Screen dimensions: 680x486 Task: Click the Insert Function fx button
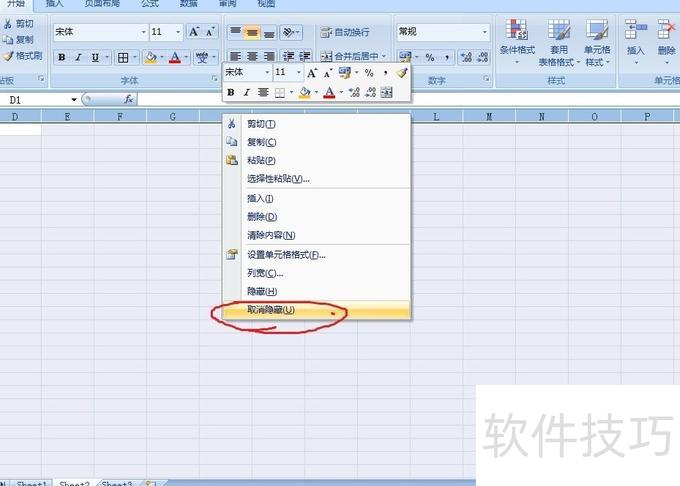(128, 99)
